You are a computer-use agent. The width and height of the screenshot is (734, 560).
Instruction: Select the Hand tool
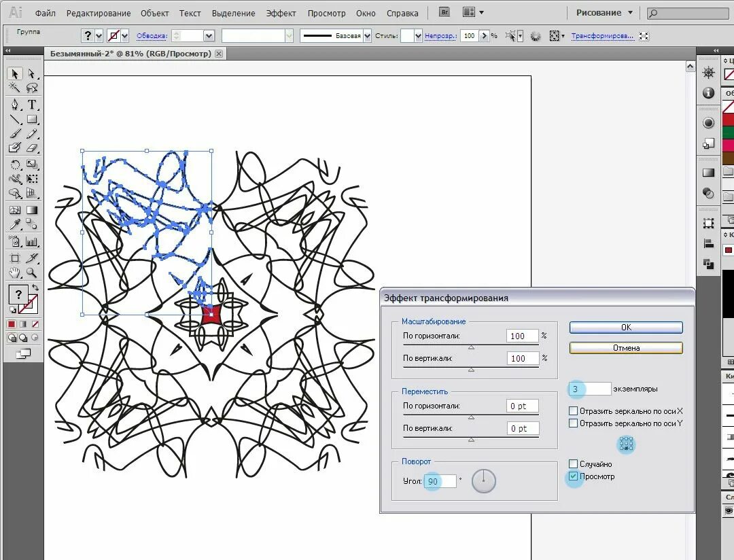pos(14,273)
